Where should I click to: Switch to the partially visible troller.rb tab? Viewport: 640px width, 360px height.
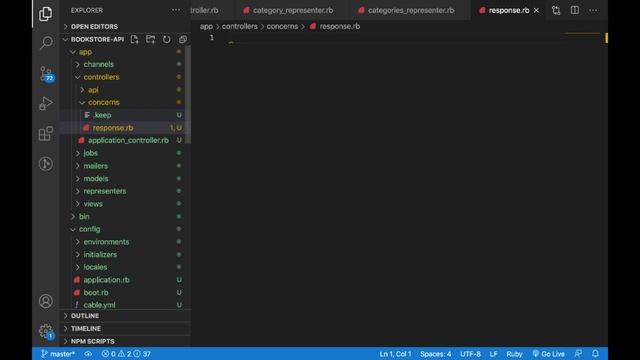pos(204,10)
